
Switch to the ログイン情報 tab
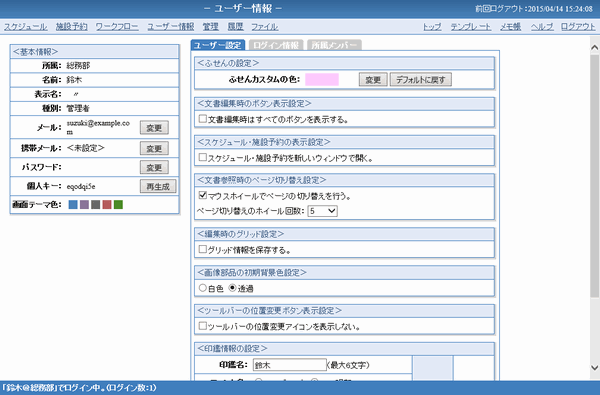point(276,45)
